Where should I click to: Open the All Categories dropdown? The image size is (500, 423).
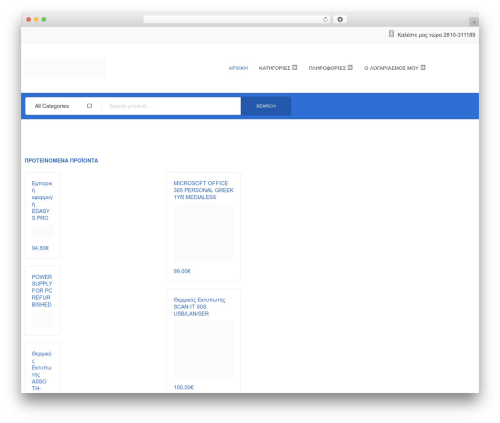point(63,106)
